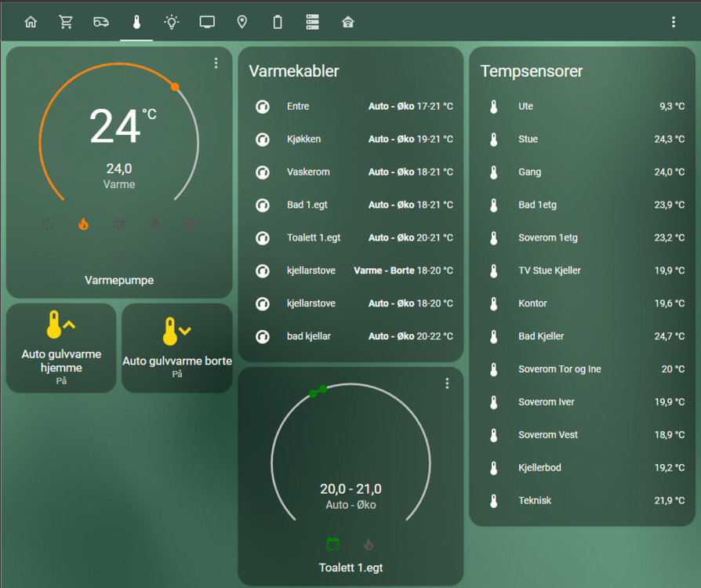Choose heat/cool auto mode on Varmepumpe
Screen dimensions: 701x588
[48, 224]
